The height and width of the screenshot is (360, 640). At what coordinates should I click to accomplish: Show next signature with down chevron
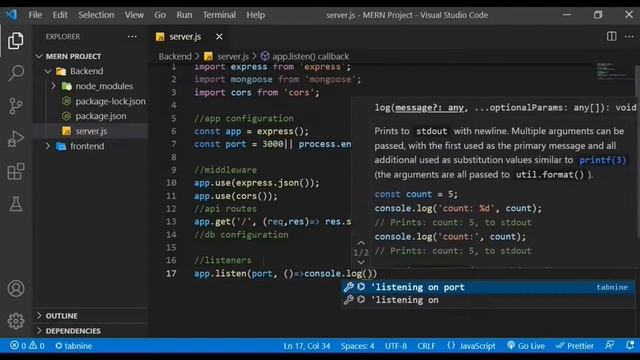361,262
